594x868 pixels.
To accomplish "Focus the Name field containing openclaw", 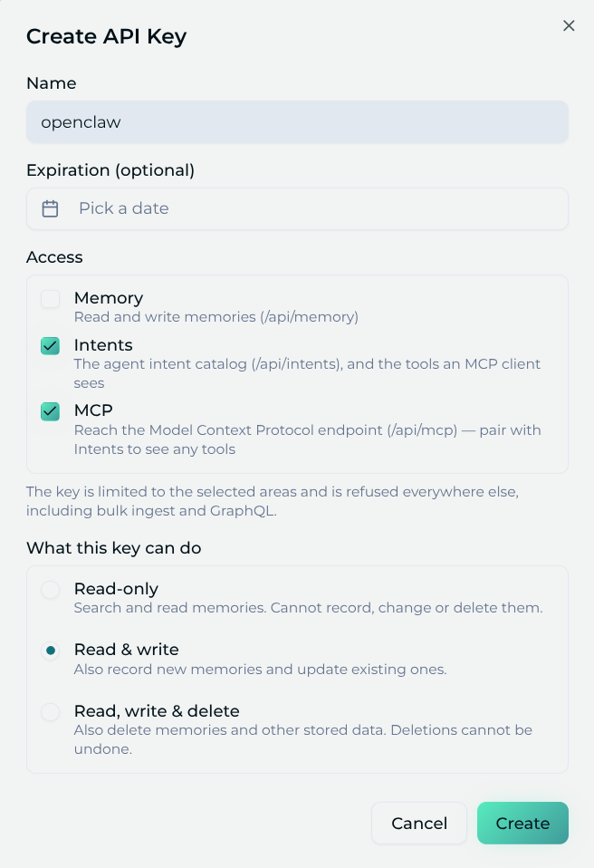I will [297, 121].
